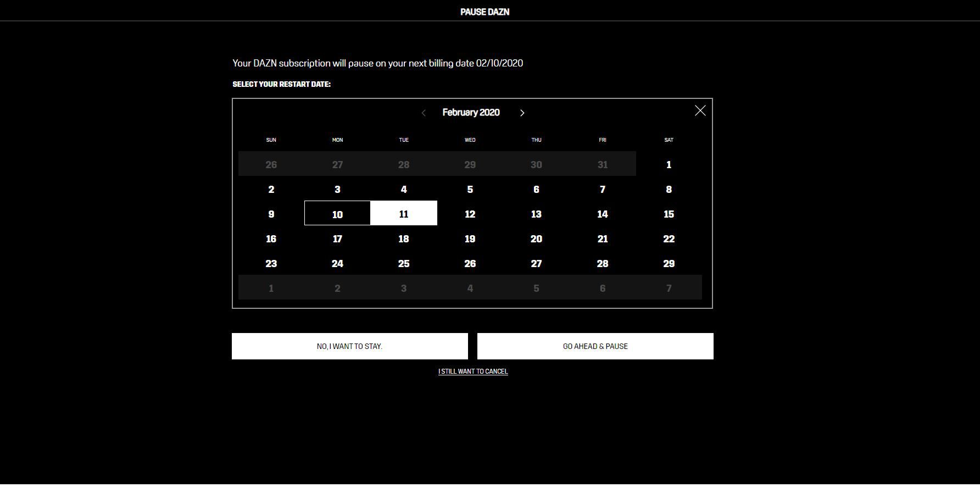This screenshot has height=488, width=980.
Task: Select the outlined February 10 date
Action: (337, 213)
